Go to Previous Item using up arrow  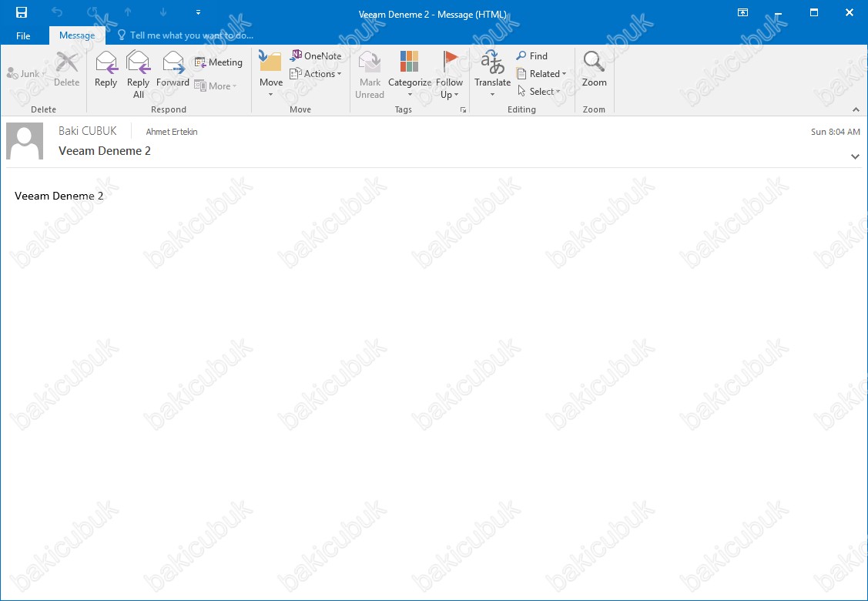[x=128, y=12]
